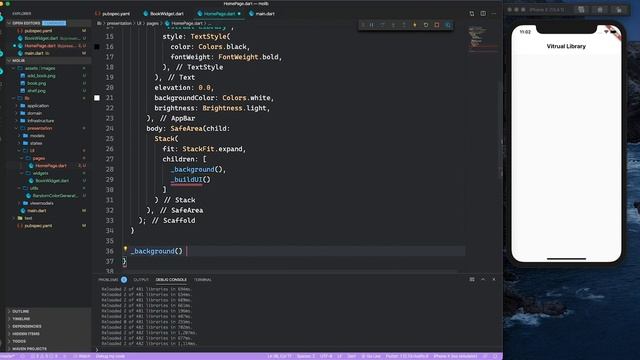Click the Debug my code status item
Image resolution: width=640 pixels, height=360 pixels.
(110, 356)
